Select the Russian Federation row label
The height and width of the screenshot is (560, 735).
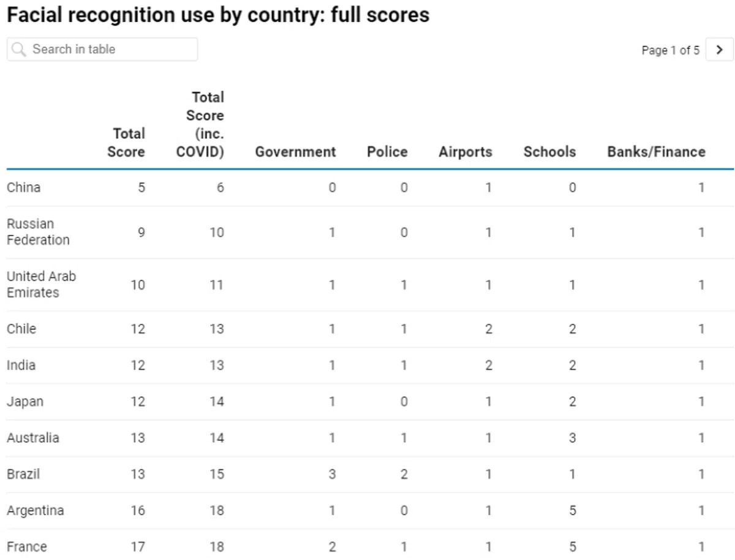pos(38,232)
